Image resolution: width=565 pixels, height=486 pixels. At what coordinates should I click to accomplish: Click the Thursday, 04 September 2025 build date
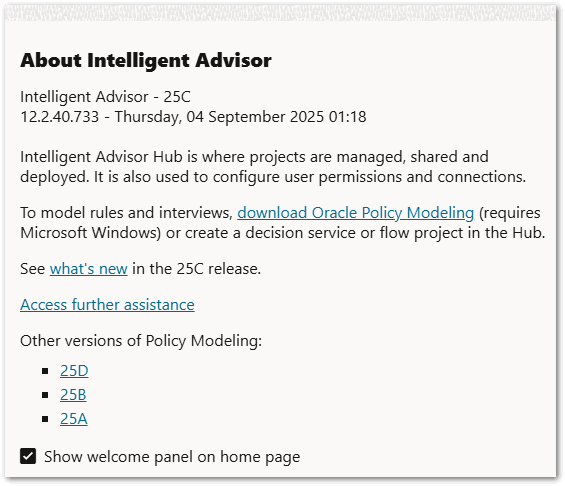point(219,117)
